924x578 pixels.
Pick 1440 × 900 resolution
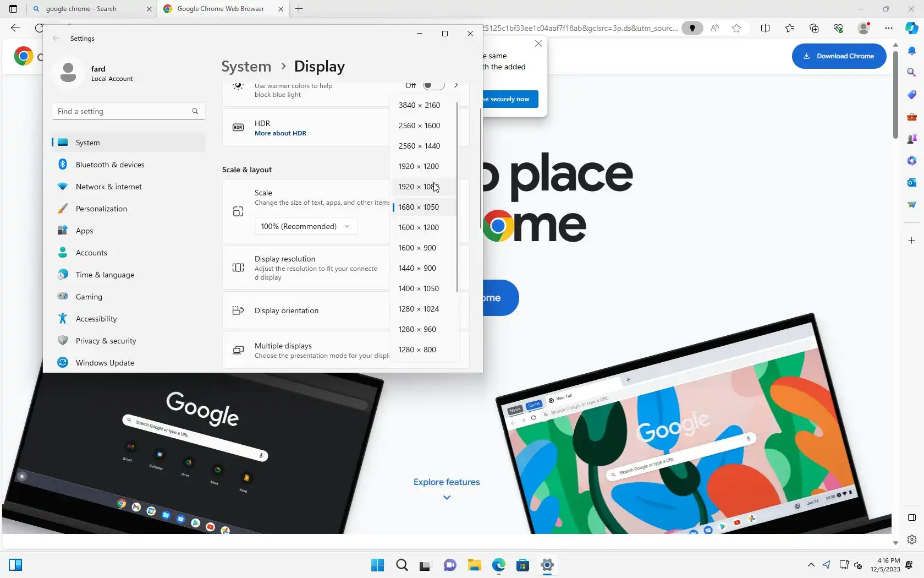point(423,268)
